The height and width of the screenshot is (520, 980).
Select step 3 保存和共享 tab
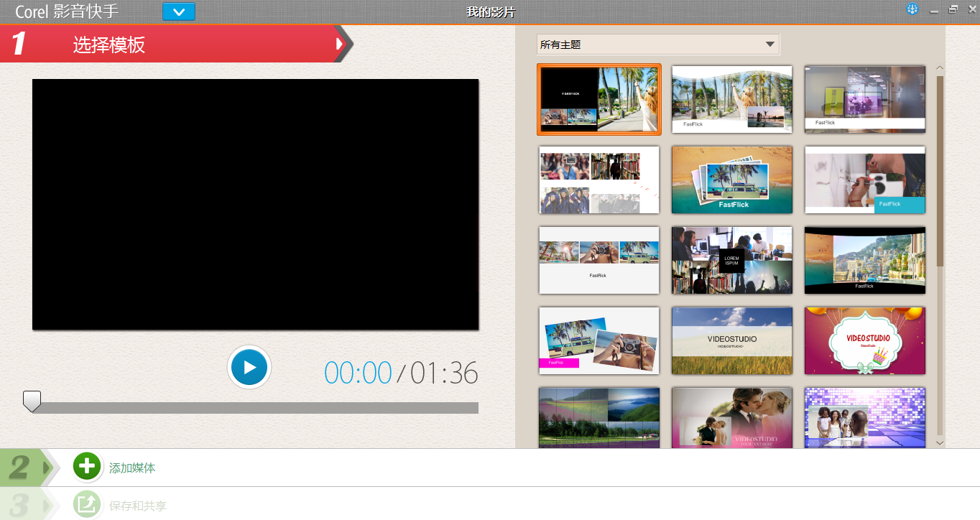(x=137, y=506)
